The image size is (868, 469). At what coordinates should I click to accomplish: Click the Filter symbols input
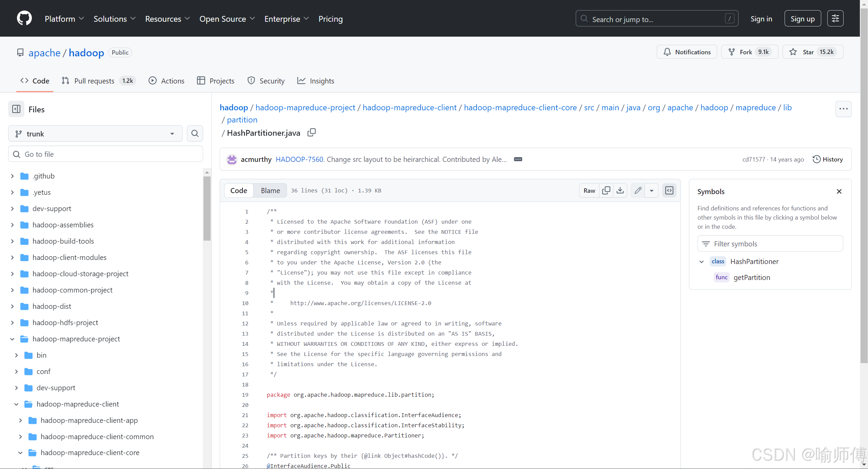[770, 244]
